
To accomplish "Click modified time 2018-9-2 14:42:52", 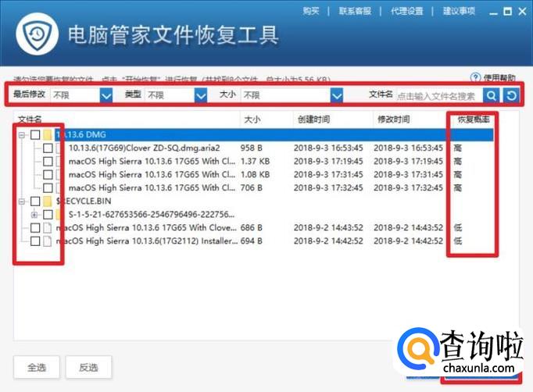I will tap(408, 241).
